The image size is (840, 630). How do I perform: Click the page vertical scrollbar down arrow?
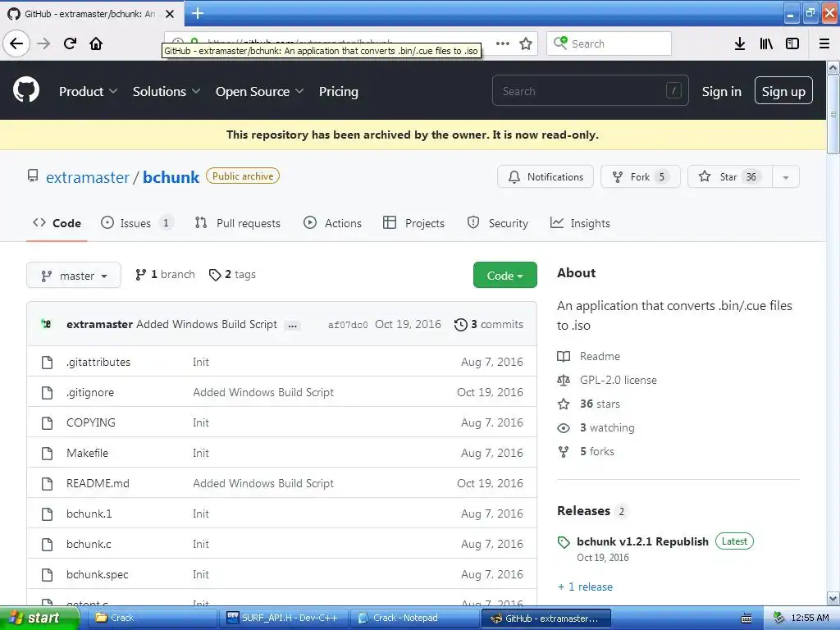pyautogui.click(x=833, y=598)
